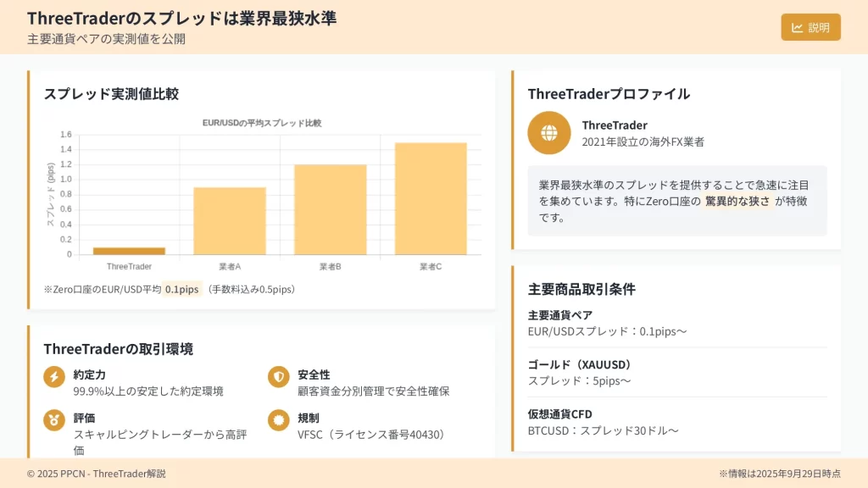Click the footer copyright text PPCN - ThreeTrader解説
The height and width of the screenshot is (488, 868).
click(x=97, y=474)
